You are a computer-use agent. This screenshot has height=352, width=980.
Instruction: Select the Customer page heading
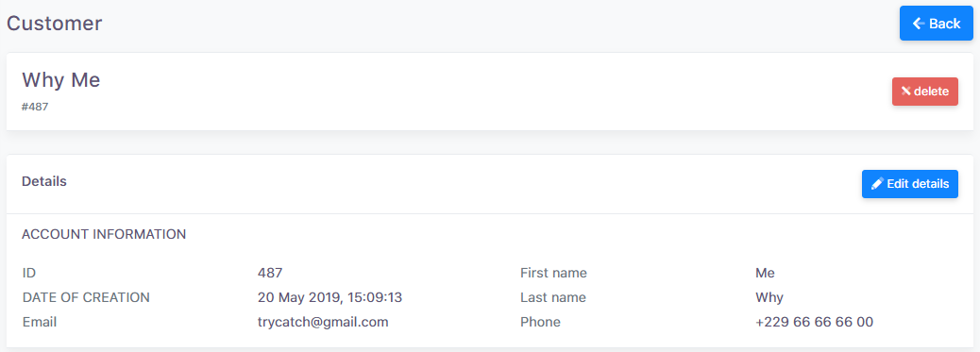point(55,24)
